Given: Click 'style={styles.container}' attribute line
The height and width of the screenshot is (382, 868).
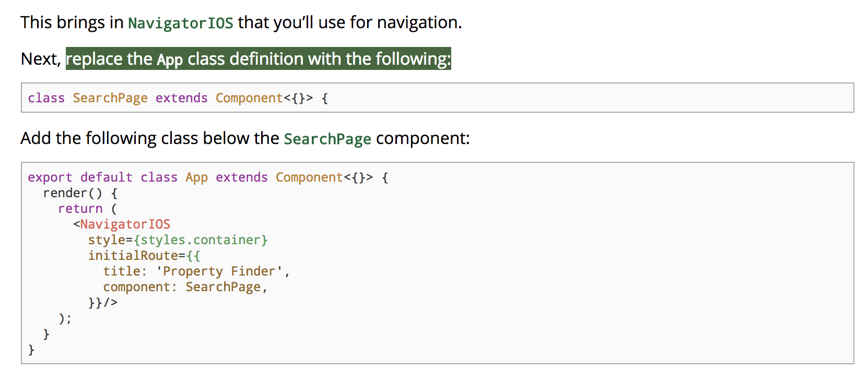Looking at the screenshot, I should pyautogui.click(x=178, y=240).
